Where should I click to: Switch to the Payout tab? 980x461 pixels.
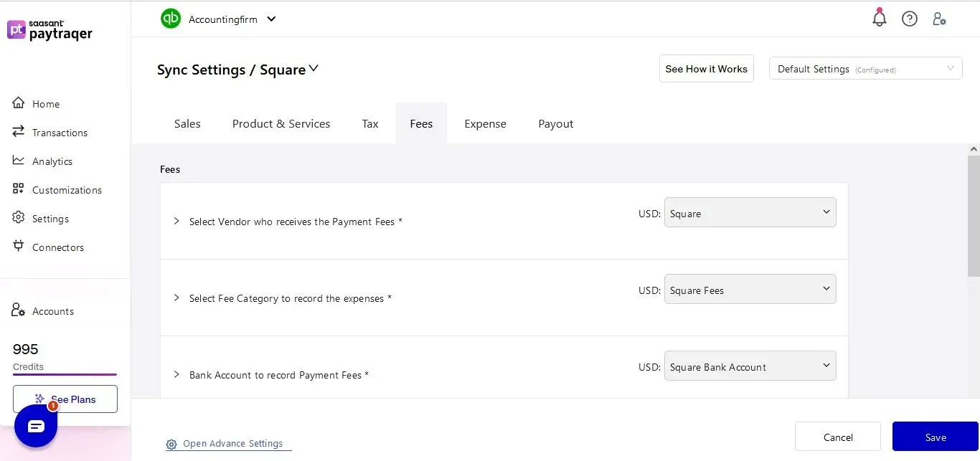tap(556, 123)
